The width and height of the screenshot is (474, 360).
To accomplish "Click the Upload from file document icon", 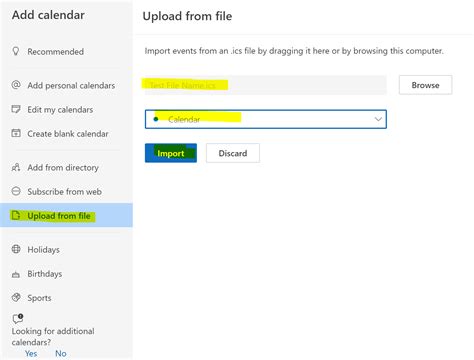I will pos(16,215).
